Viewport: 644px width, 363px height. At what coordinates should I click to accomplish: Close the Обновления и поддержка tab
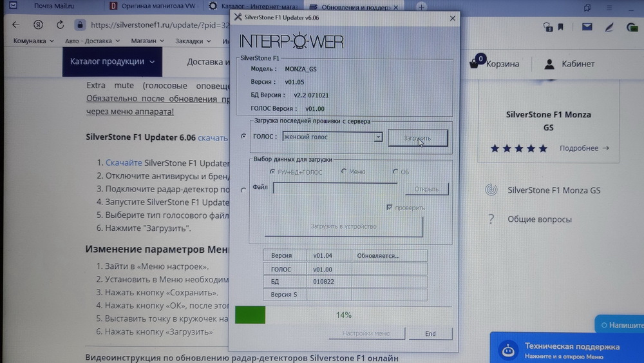395,7
